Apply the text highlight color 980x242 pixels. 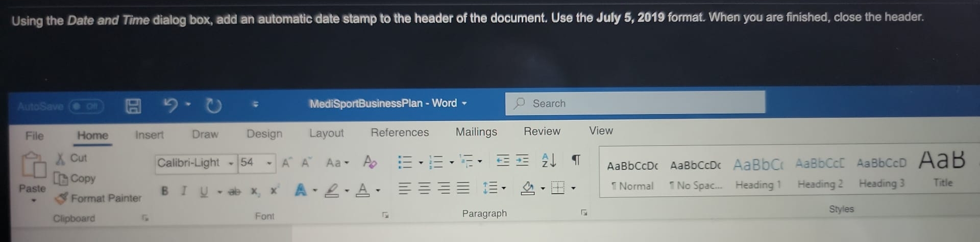(332, 190)
